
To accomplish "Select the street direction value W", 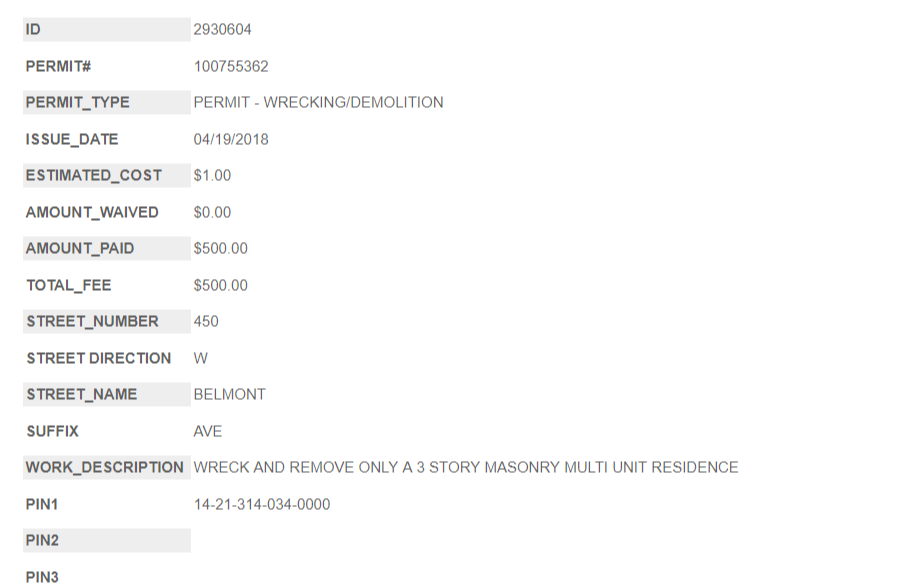I will [x=201, y=358].
